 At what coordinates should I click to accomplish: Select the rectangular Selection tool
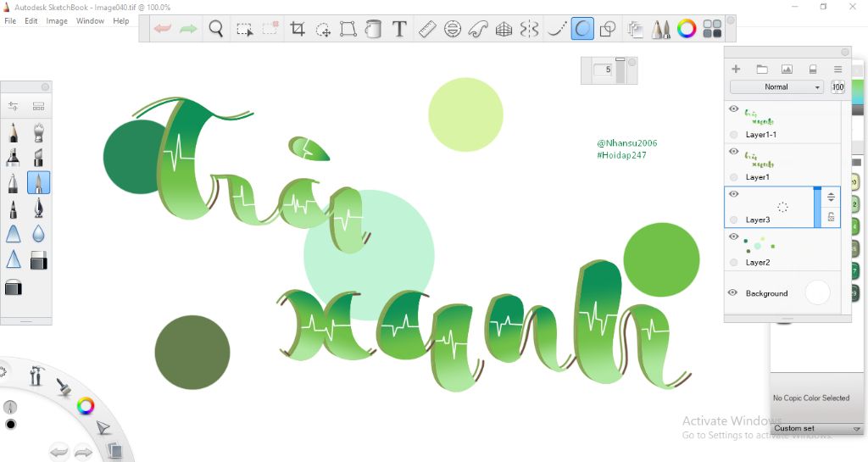click(x=244, y=29)
